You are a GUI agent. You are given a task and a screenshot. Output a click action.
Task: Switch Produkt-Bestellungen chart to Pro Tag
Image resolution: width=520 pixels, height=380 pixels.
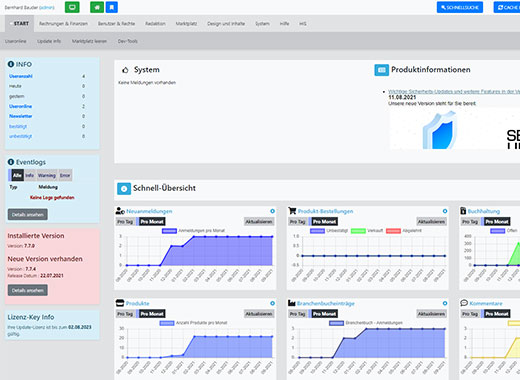[298, 222]
